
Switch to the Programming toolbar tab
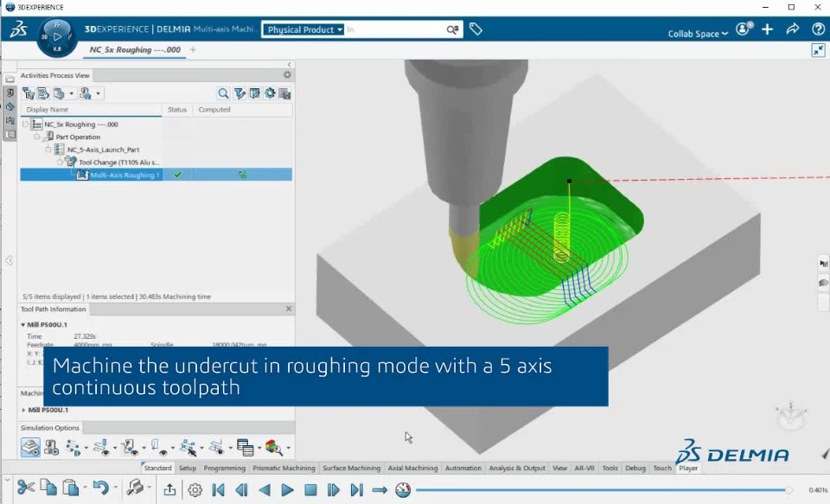click(225, 468)
